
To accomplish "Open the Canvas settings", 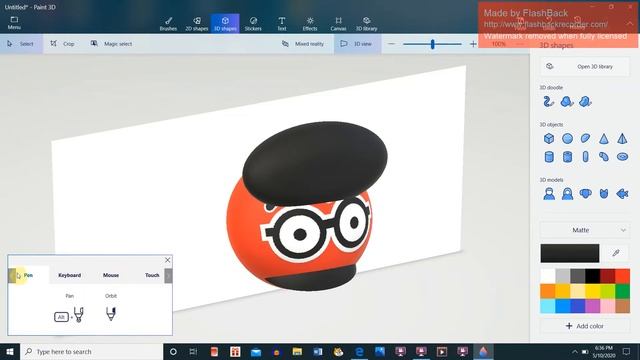I will click(338, 24).
